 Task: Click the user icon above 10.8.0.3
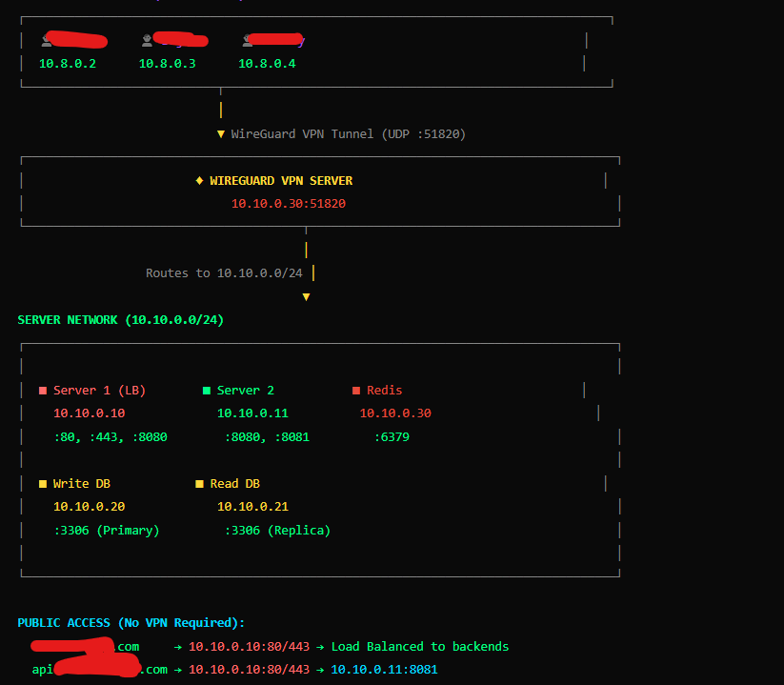pyautogui.click(x=147, y=40)
